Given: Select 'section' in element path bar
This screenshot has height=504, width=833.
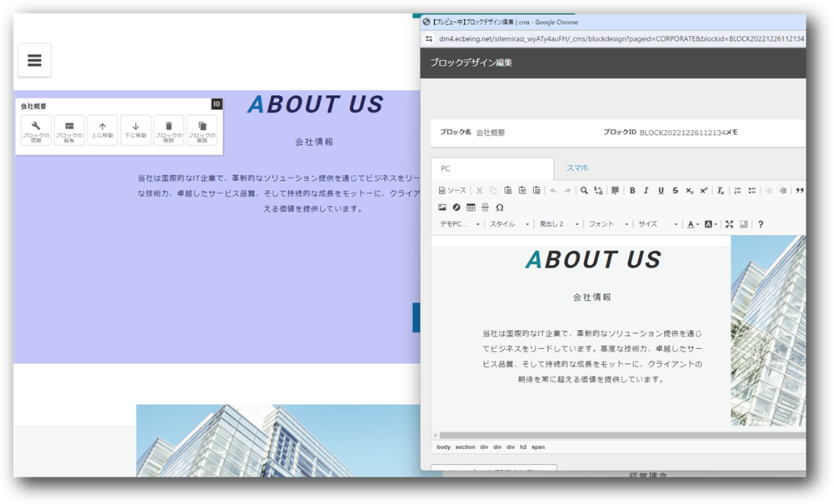Looking at the screenshot, I should coord(465,447).
